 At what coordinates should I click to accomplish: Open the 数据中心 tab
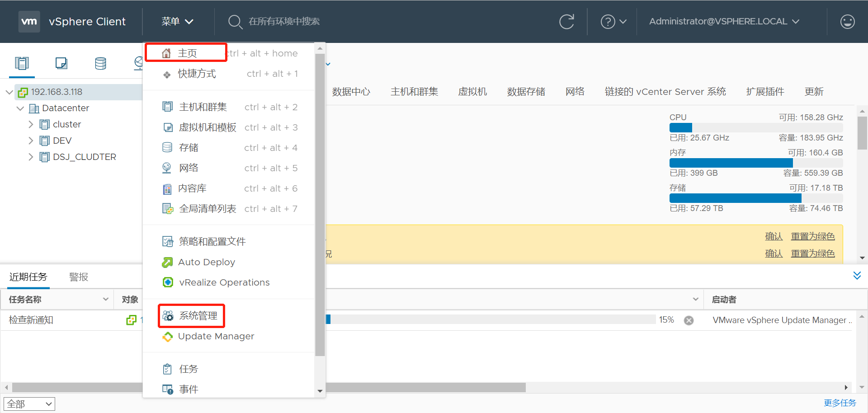[351, 92]
